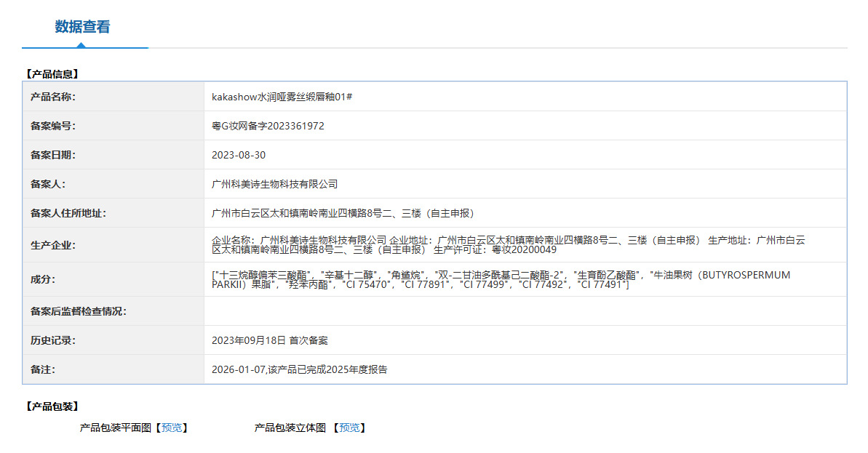The image size is (868, 453).
Task: Click the 产品包装平面图 label
Action: click(115, 428)
